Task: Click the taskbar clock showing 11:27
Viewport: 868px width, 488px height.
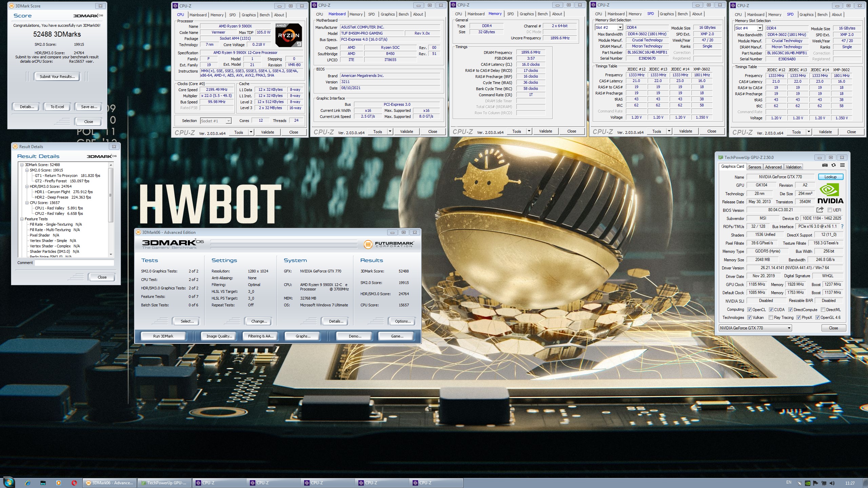Action: [850, 483]
